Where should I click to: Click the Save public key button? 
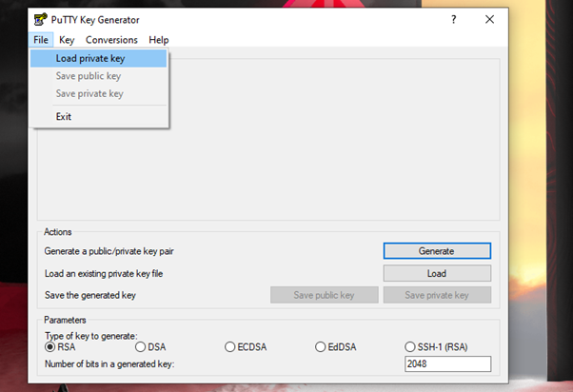tap(325, 295)
